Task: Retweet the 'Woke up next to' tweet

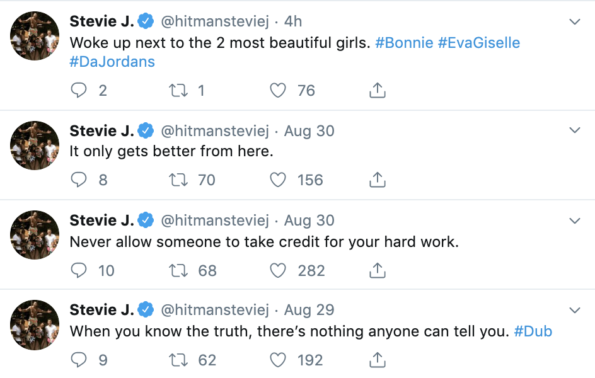Action: 178,90
